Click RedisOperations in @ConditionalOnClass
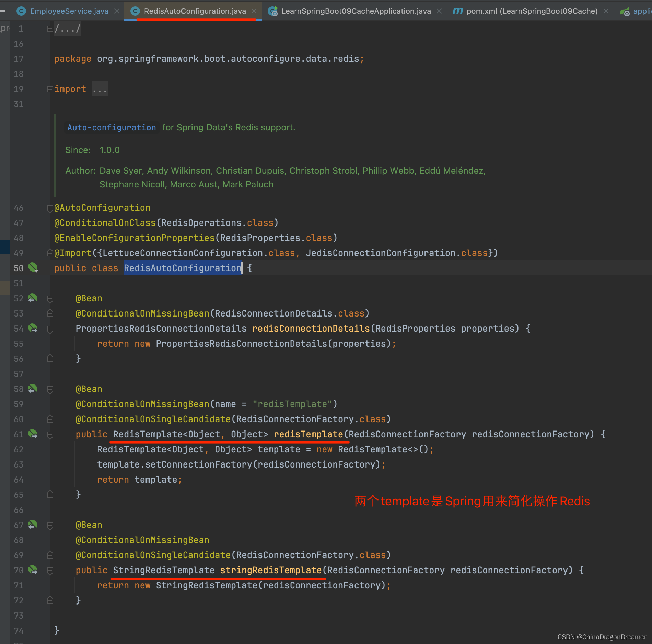This screenshot has width=652, height=644. (201, 223)
